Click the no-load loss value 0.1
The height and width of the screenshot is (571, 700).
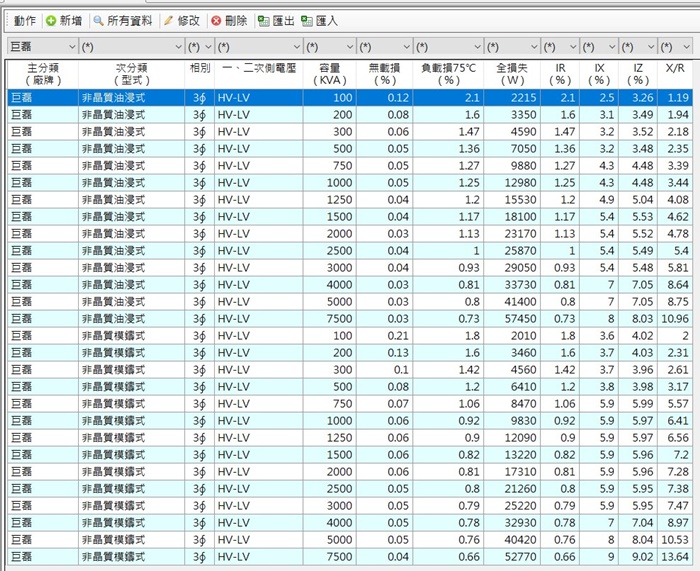401,370
